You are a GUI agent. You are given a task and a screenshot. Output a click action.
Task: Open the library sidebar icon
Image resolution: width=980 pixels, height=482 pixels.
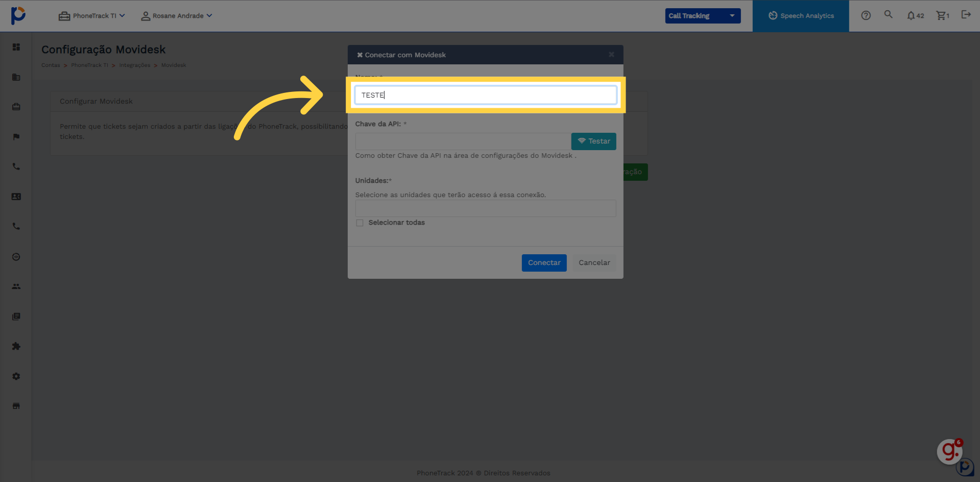coord(16,317)
